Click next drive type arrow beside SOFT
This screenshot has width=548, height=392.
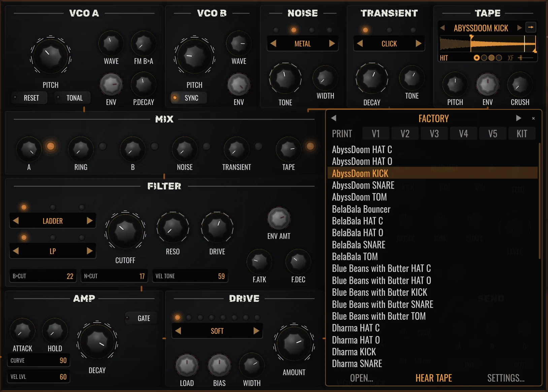point(256,331)
